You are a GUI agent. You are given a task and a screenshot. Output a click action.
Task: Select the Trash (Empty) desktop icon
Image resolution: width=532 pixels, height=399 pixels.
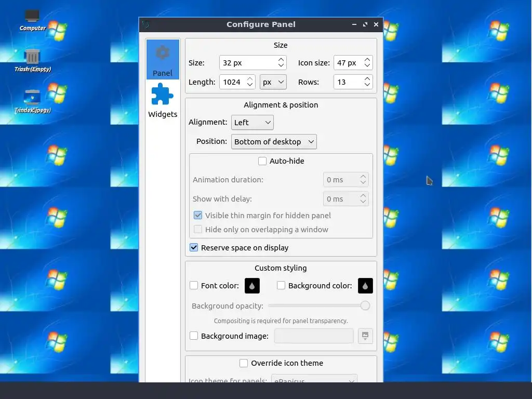(32, 60)
